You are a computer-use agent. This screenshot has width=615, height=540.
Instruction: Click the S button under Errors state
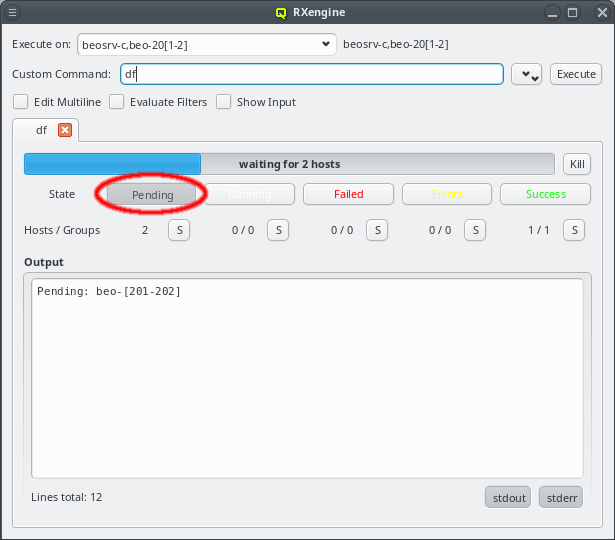475,230
